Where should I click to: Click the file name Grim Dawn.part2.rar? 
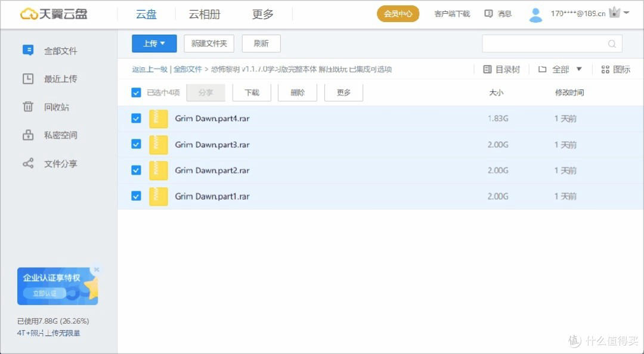click(x=212, y=170)
